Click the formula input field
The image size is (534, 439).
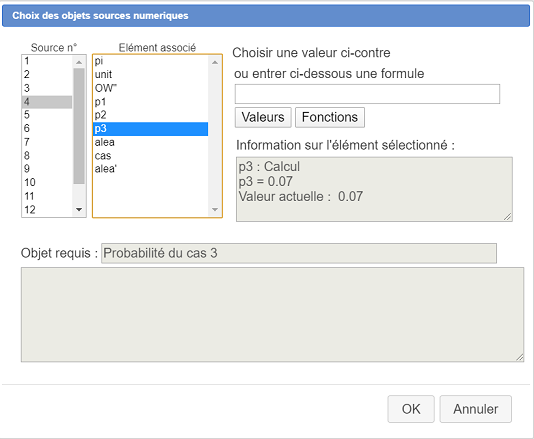pos(367,94)
